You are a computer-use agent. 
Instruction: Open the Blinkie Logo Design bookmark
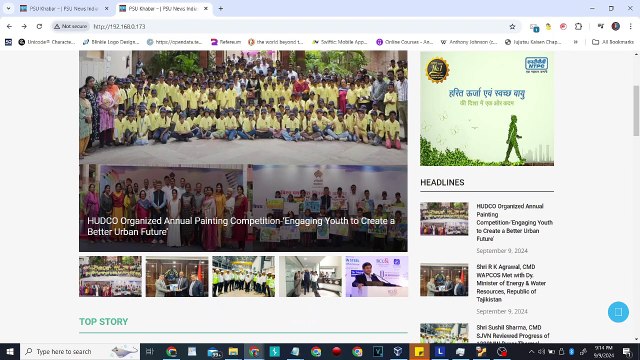click(x=111, y=42)
